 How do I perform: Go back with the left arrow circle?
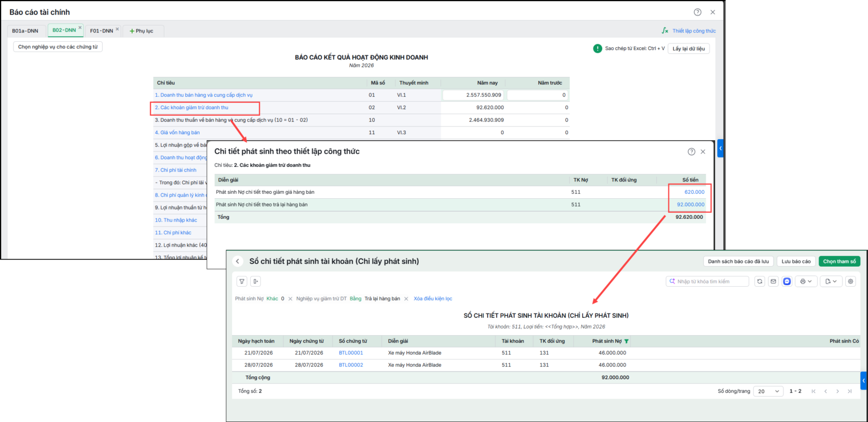(238, 261)
